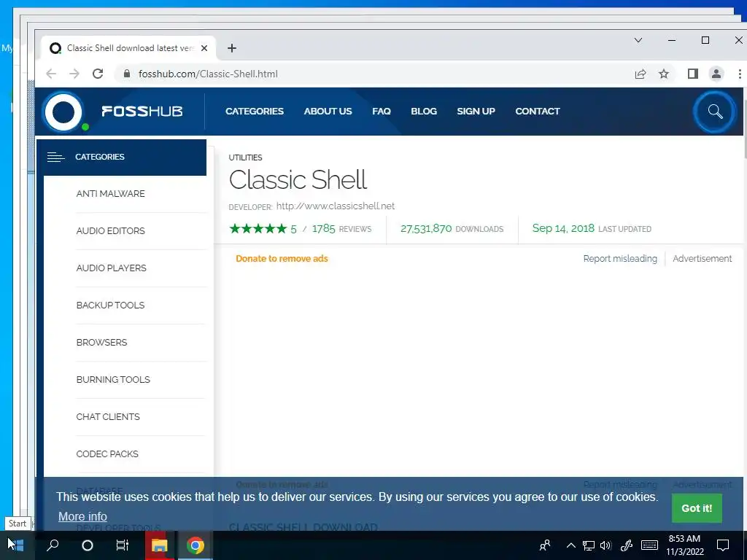This screenshot has height=560, width=747.
Task: Open Task View on the taskbar
Action: 123,545
